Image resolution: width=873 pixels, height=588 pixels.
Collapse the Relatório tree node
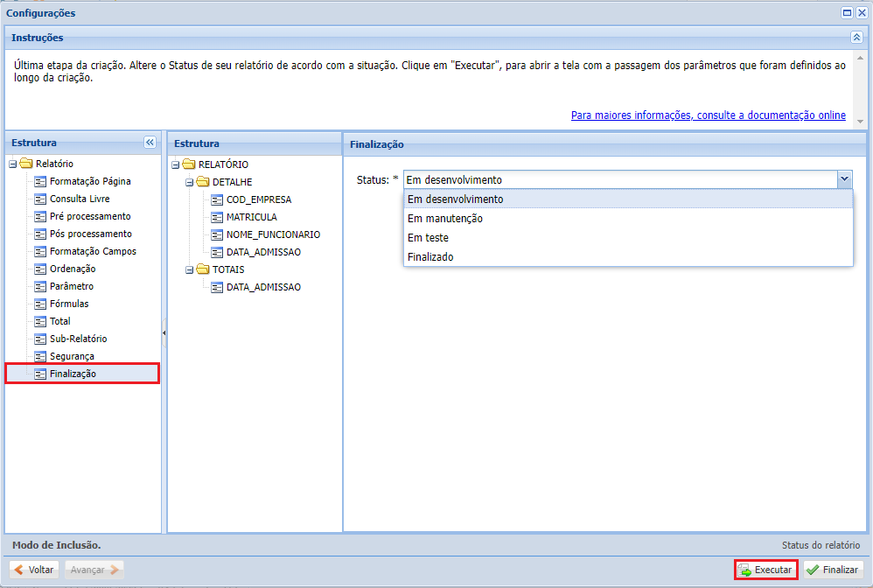13,164
